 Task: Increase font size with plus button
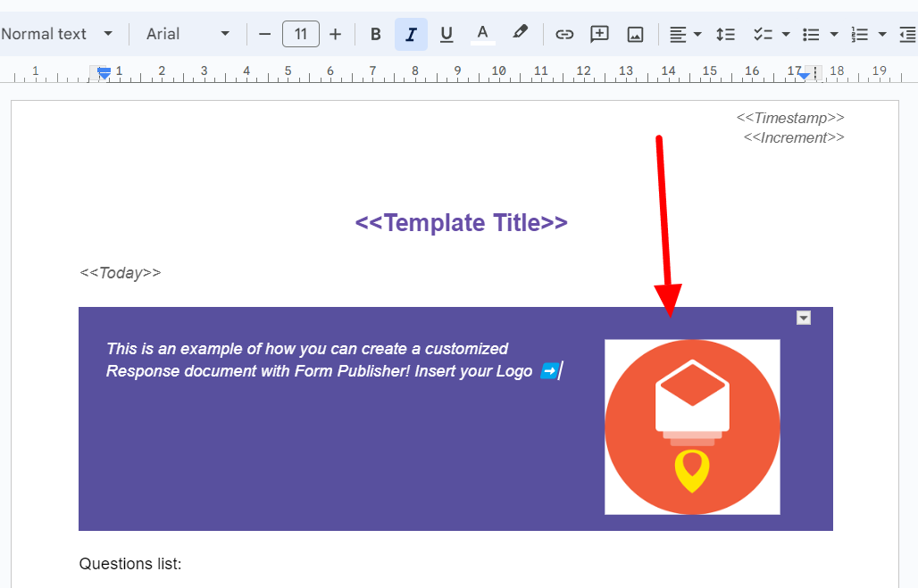pyautogui.click(x=335, y=34)
